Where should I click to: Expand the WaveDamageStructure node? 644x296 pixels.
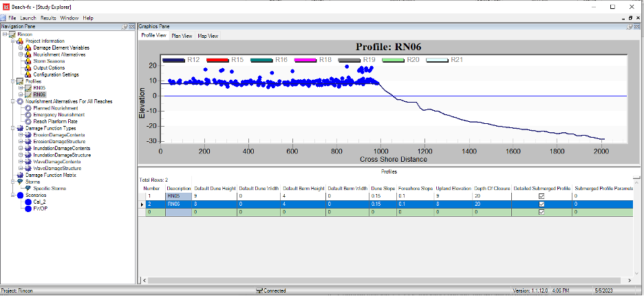21,168
